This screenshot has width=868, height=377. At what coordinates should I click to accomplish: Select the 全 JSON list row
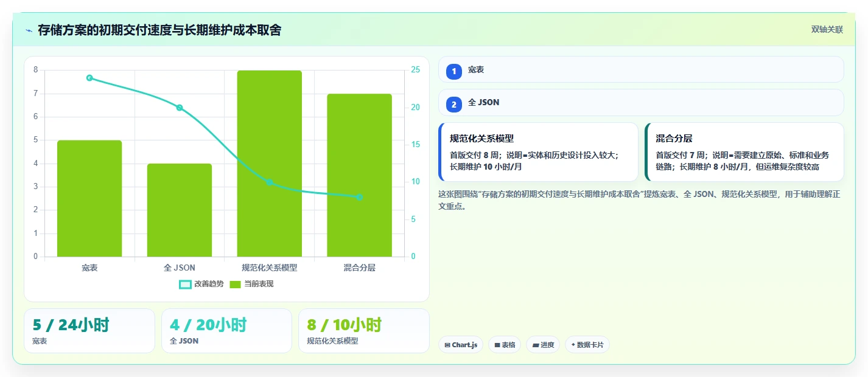[641, 102]
